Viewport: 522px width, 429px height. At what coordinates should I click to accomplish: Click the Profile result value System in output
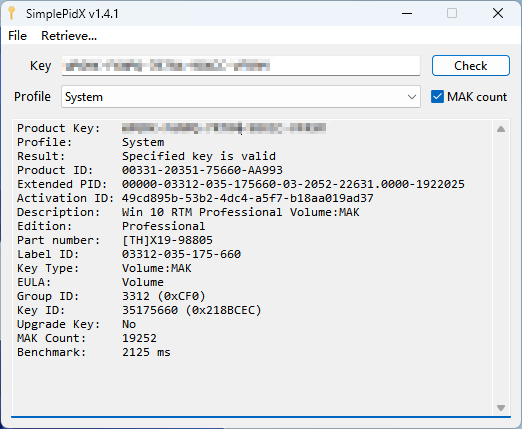(x=143, y=142)
